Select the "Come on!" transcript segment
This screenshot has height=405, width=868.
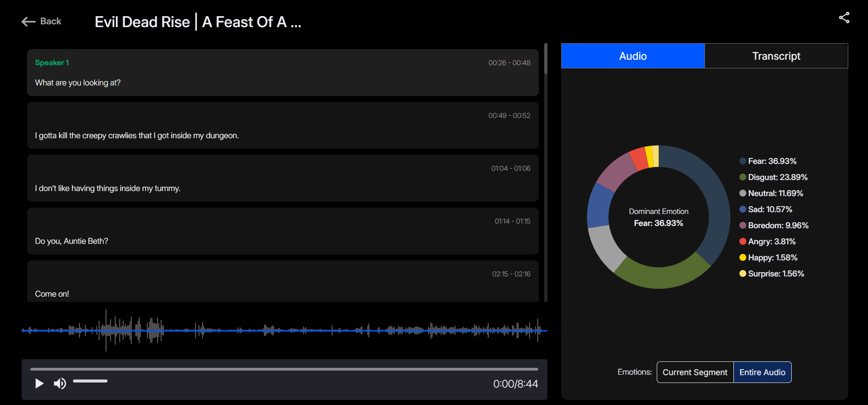pos(283,281)
